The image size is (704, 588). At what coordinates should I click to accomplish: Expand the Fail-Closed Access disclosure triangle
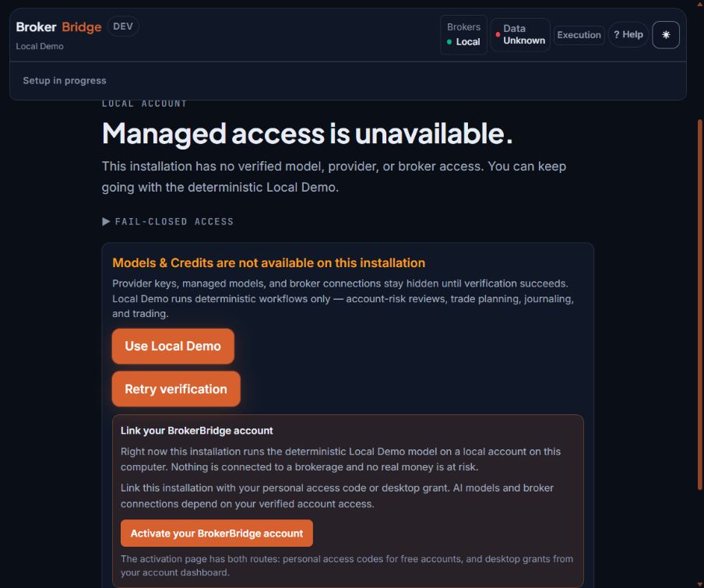click(106, 221)
